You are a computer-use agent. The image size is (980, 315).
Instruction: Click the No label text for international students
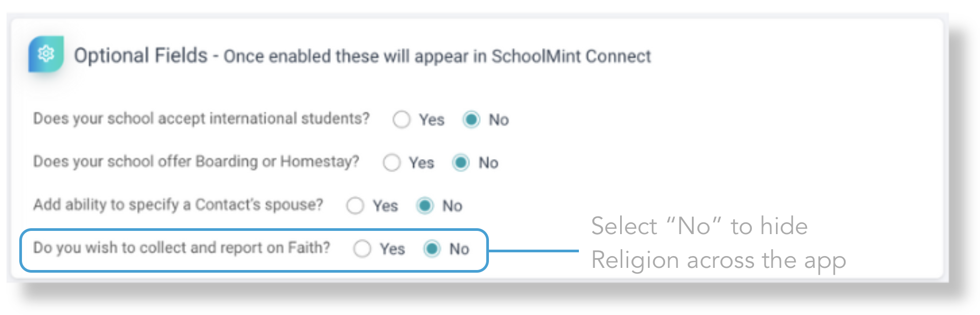pos(499,120)
